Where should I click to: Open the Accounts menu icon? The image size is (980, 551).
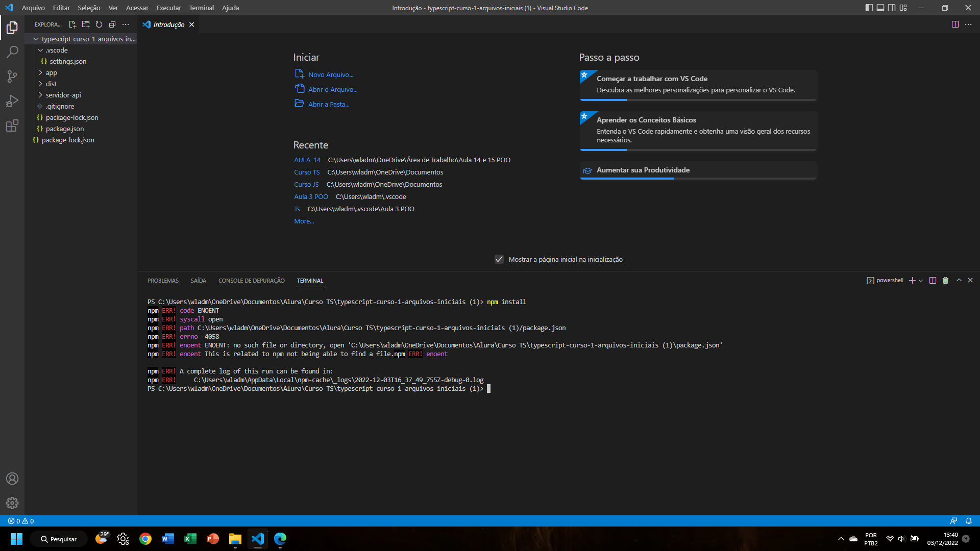click(12, 479)
